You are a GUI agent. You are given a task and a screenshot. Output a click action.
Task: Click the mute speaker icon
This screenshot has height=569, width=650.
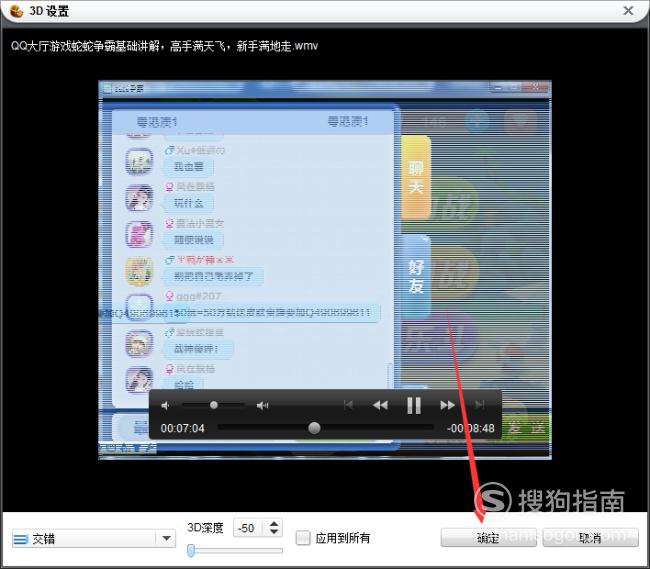[166, 405]
